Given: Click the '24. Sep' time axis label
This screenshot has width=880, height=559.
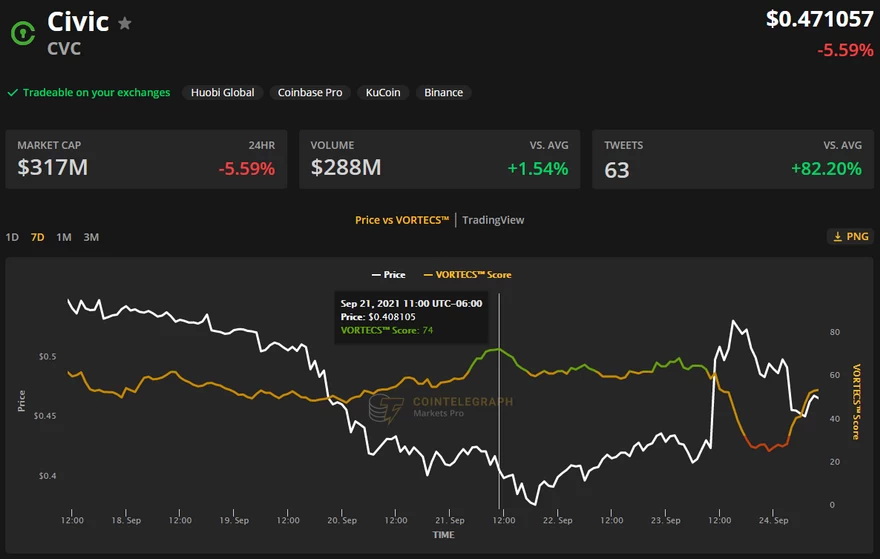Looking at the screenshot, I should coord(773,520).
